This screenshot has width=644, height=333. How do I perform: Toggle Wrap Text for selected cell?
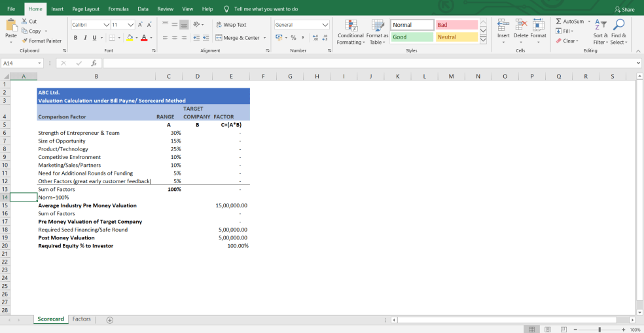[231, 25]
